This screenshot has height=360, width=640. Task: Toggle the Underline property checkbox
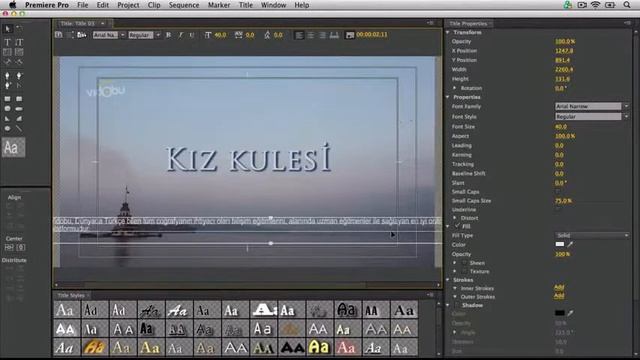click(558, 210)
